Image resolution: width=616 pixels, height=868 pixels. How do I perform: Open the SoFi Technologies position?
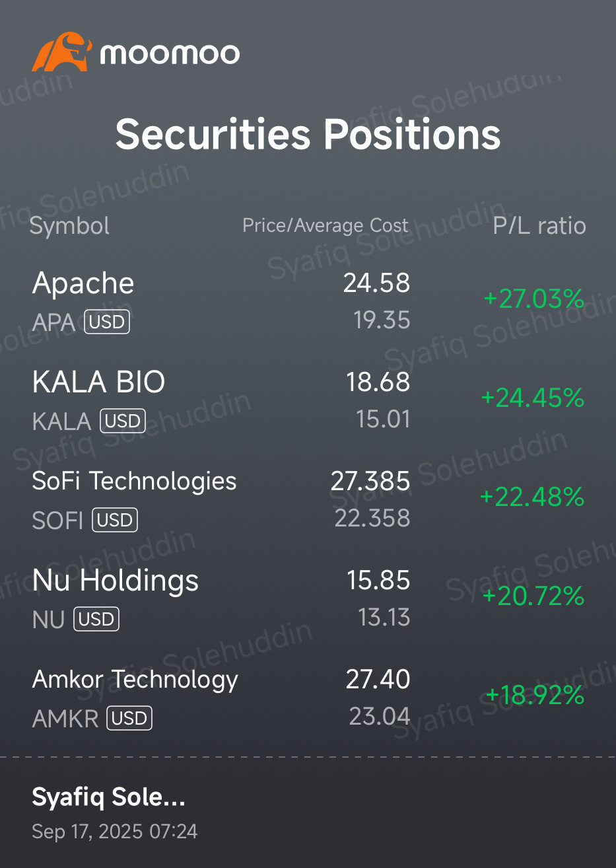308,499
